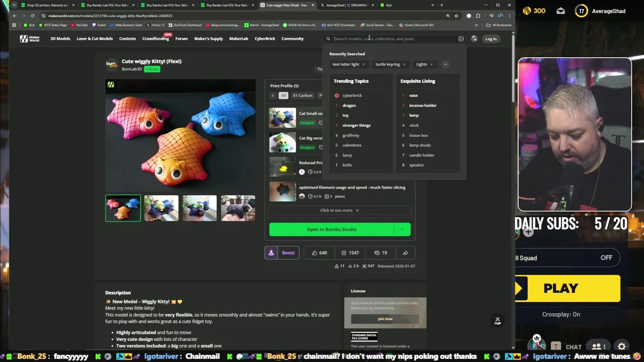Viewport: 644px width, 362px height.
Task: Open CyberBrick page
Action: click(x=265, y=39)
